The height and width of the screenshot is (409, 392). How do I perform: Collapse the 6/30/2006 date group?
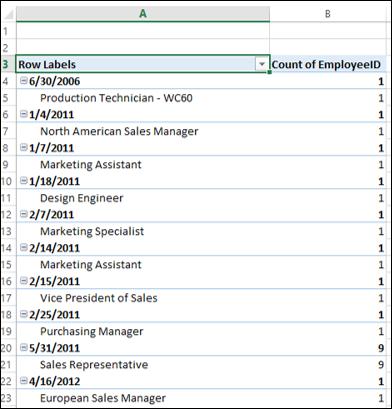(23, 81)
